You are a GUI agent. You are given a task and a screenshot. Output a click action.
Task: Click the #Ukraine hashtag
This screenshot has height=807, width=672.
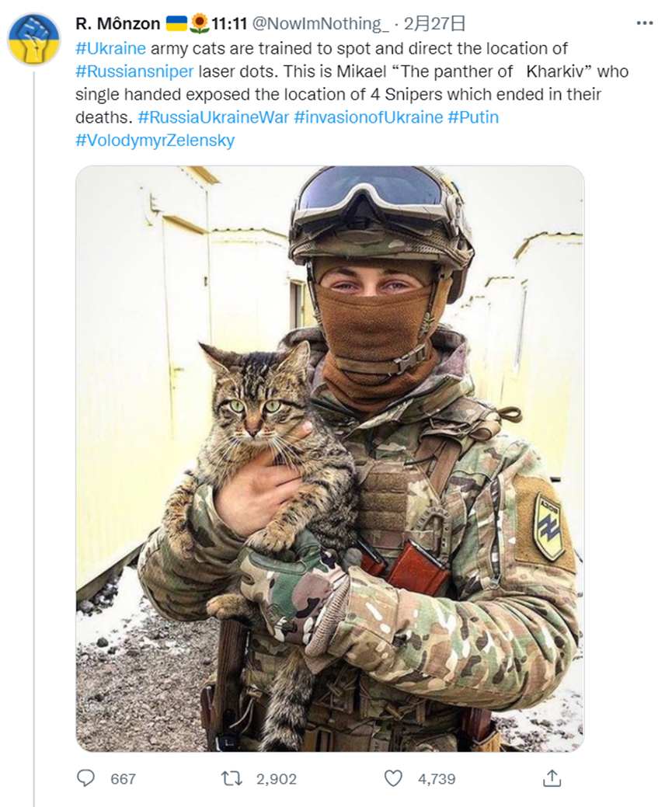click(x=111, y=48)
